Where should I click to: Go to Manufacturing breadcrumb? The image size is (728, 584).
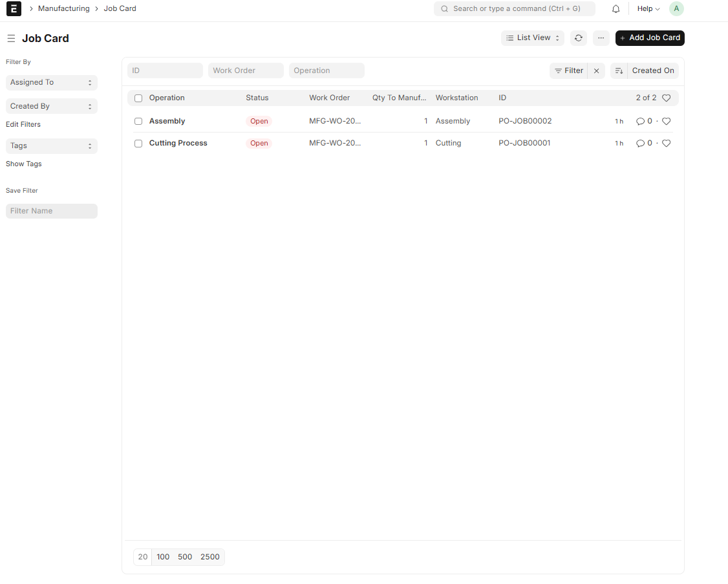(x=63, y=8)
